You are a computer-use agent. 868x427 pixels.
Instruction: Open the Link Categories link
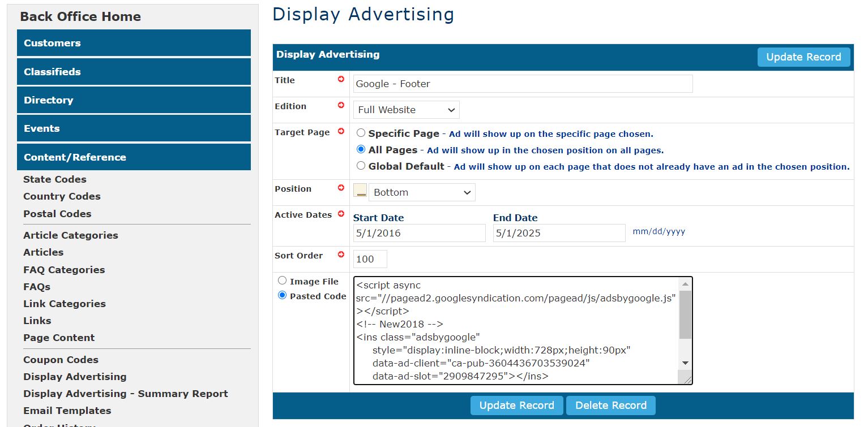pyautogui.click(x=65, y=304)
